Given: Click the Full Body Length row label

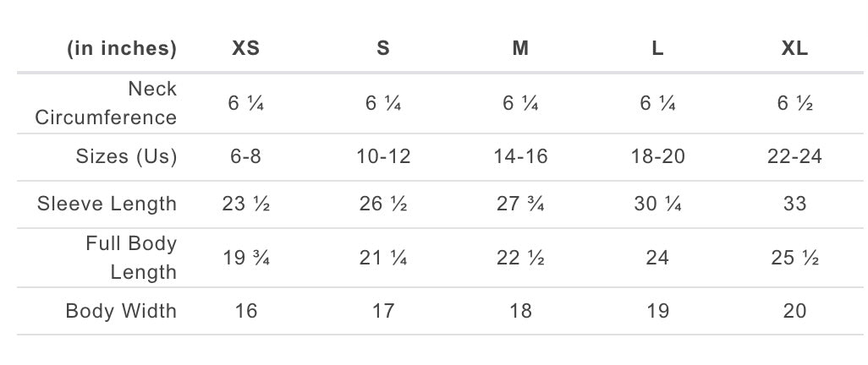Looking at the screenshot, I should (131, 258).
